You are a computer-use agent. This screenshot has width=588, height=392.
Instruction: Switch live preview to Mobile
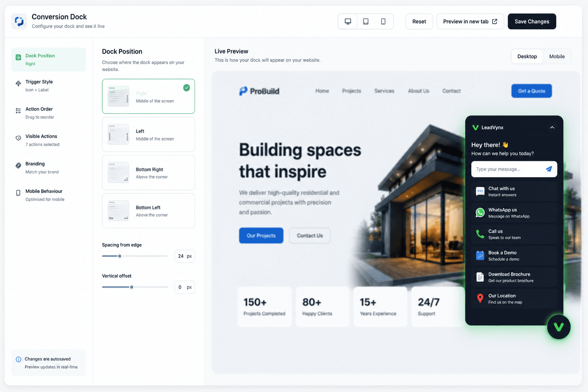pyautogui.click(x=557, y=56)
